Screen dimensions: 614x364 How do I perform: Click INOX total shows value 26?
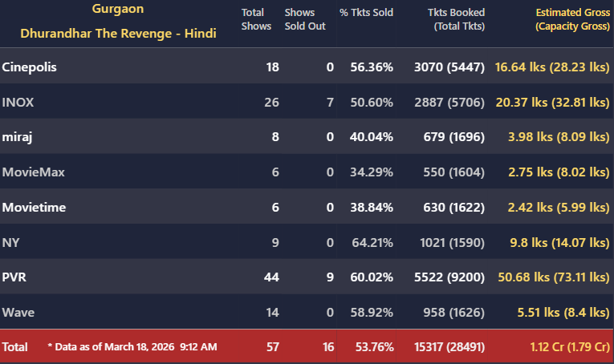pos(272,103)
